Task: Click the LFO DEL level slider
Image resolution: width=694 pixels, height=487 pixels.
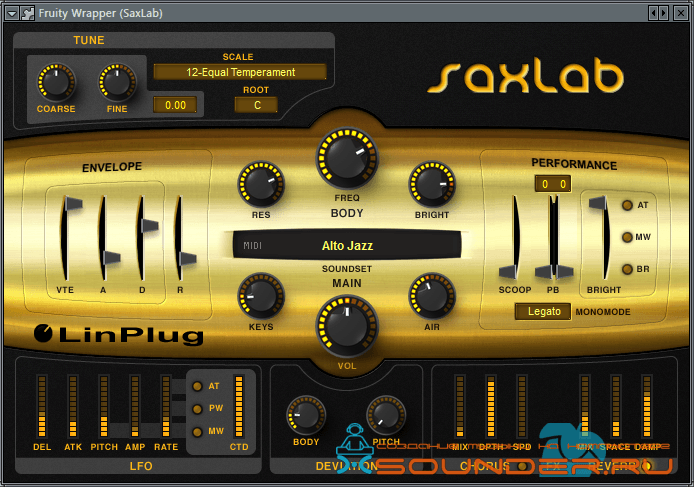Action: 42,406
